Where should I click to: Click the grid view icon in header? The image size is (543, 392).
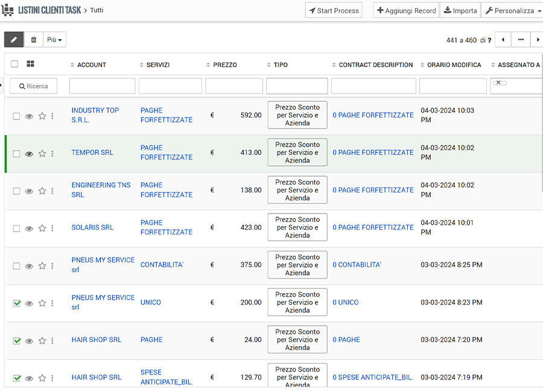coord(31,64)
